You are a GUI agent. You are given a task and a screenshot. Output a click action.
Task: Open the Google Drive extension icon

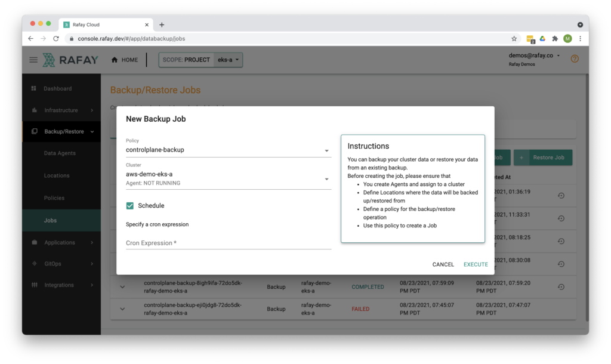(542, 38)
